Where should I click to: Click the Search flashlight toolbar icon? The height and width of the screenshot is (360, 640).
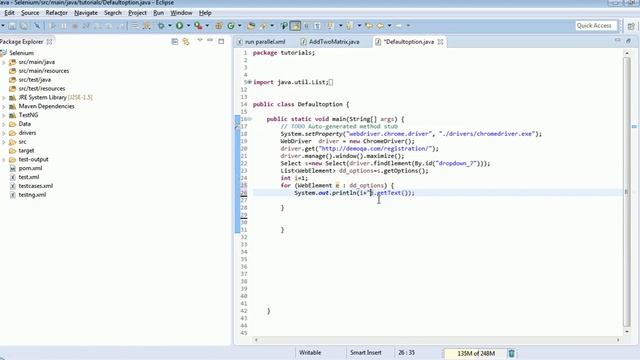pyautogui.click(x=263, y=26)
